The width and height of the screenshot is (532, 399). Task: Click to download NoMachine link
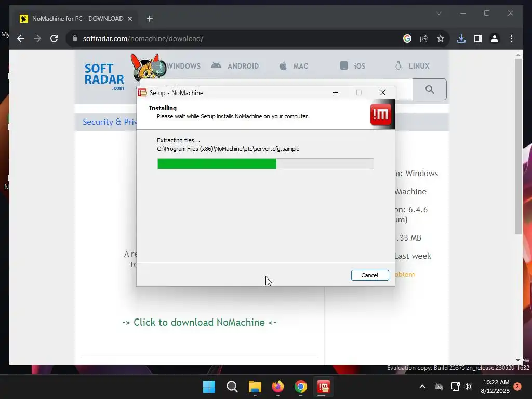(x=199, y=322)
